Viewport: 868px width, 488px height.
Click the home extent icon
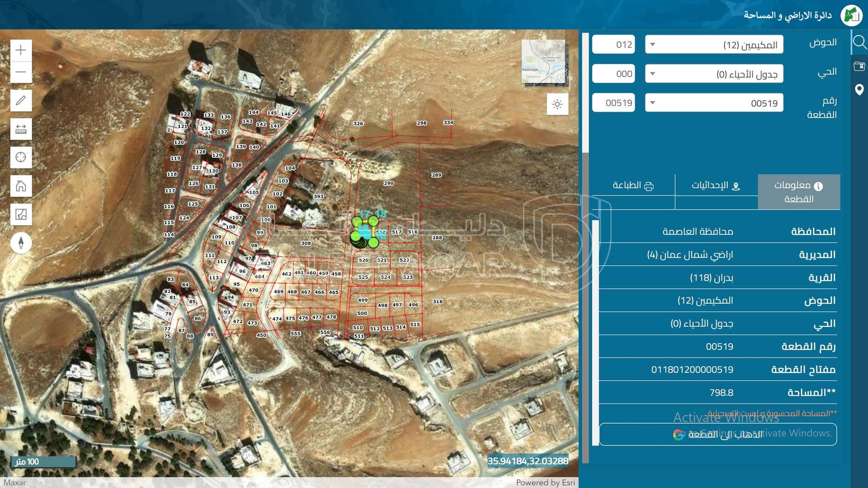pos(21,186)
